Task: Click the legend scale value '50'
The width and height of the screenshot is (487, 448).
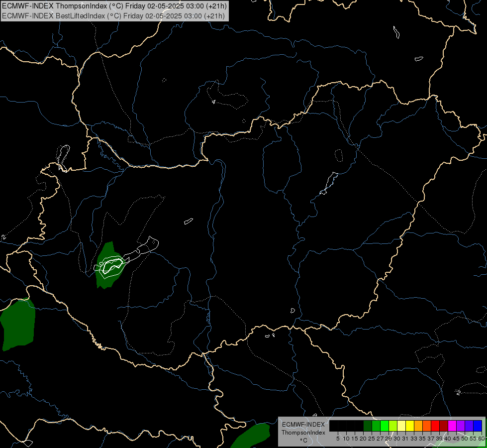Action: 464,439
